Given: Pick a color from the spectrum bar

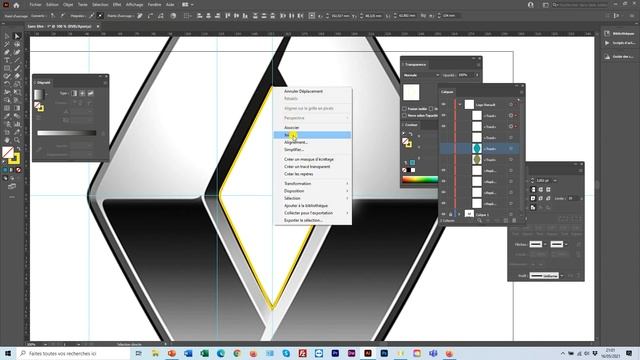Looking at the screenshot, I should coord(420,179).
